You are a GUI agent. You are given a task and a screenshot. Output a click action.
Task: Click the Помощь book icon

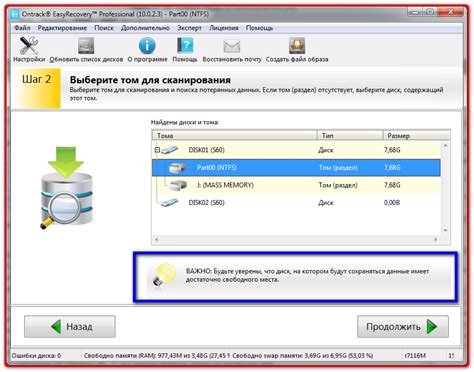click(x=185, y=45)
